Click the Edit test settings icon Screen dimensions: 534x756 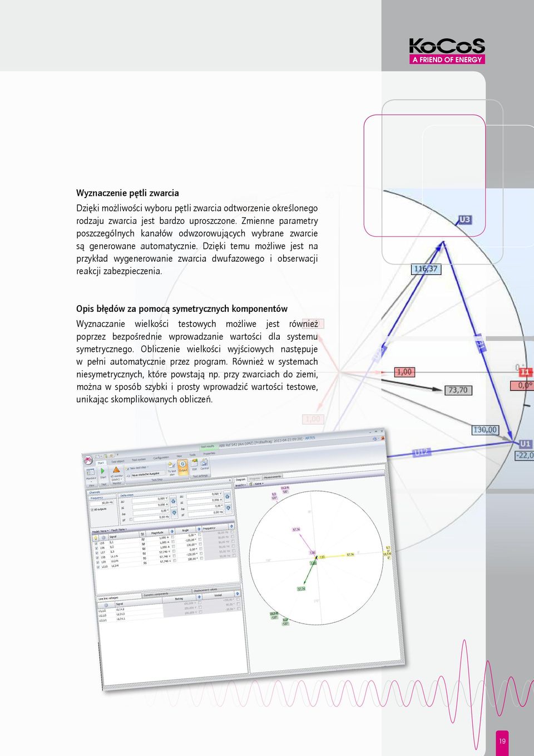click(194, 462)
